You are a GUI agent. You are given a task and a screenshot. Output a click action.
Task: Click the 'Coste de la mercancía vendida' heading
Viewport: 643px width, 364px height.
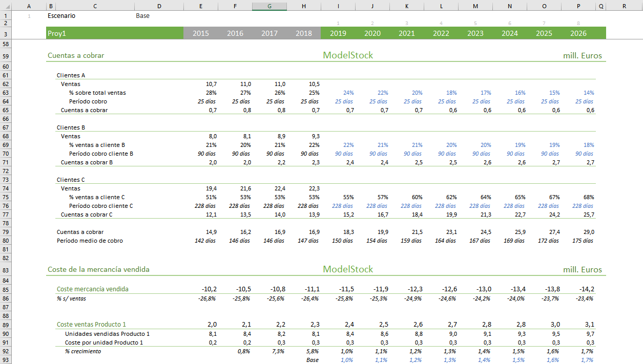point(98,269)
